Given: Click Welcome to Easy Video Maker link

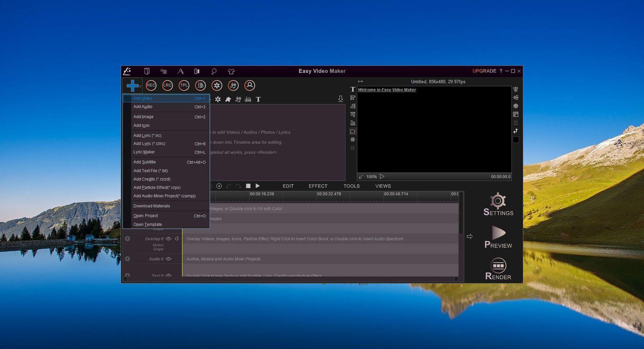Looking at the screenshot, I should [387, 90].
